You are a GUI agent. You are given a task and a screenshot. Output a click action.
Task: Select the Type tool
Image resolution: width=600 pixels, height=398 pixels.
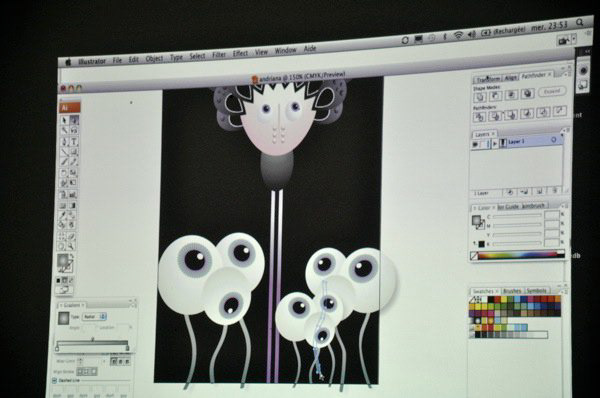pos(74,142)
